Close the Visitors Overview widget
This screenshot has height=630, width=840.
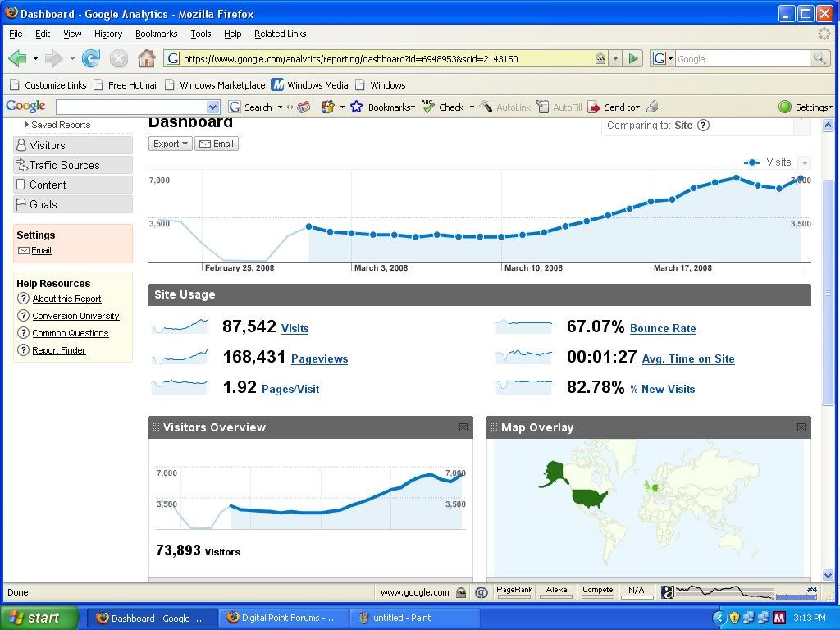pyautogui.click(x=463, y=427)
